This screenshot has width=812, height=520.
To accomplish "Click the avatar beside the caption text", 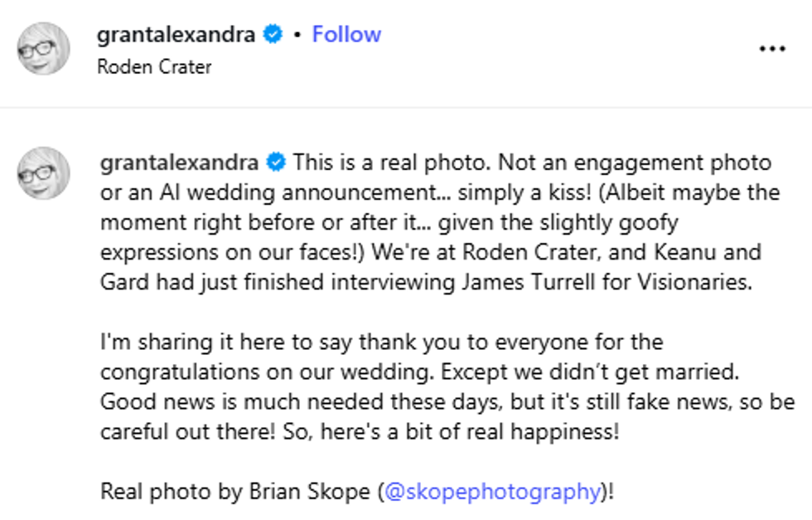I will (43, 173).
